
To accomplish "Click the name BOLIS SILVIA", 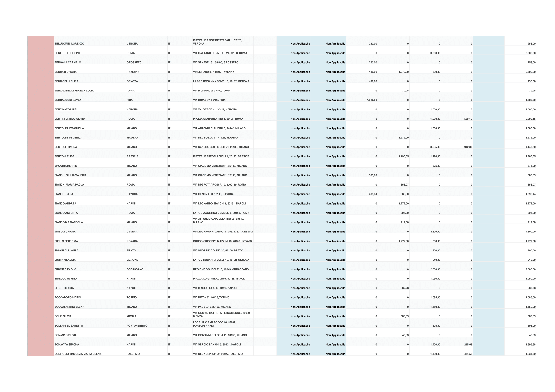I will (63, 317).
